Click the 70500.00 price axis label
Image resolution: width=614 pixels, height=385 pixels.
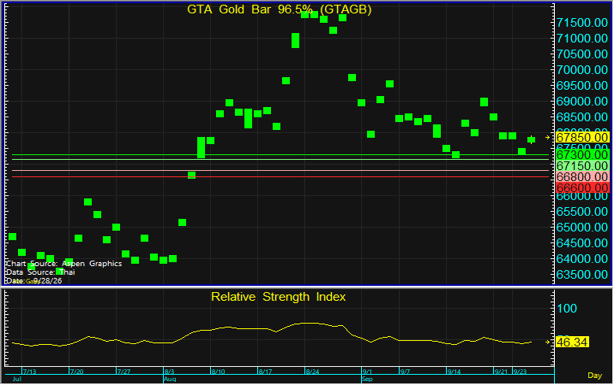point(582,54)
